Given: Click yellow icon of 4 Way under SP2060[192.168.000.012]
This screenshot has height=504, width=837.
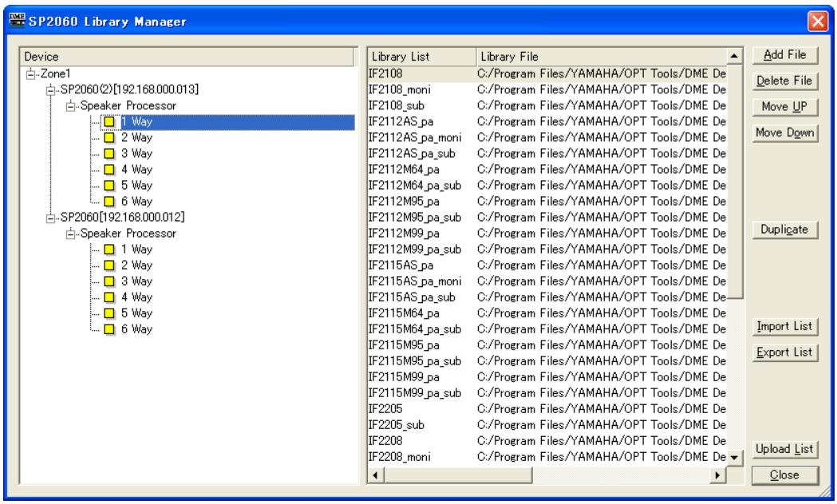Looking at the screenshot, I should pos(109,297).
